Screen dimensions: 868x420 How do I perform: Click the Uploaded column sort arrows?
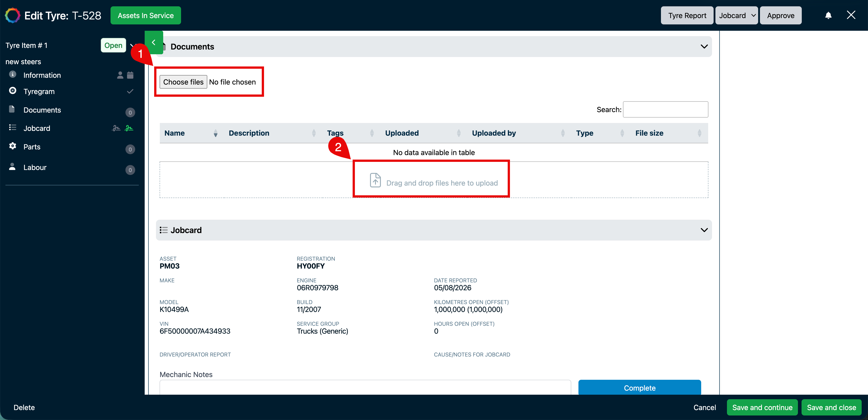click(x=459, y=134)
